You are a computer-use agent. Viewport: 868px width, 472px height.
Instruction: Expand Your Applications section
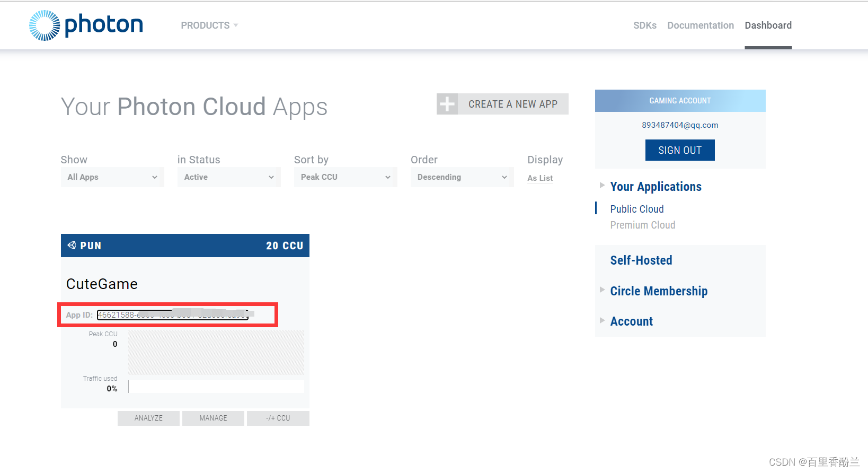(x=656, y=187)
